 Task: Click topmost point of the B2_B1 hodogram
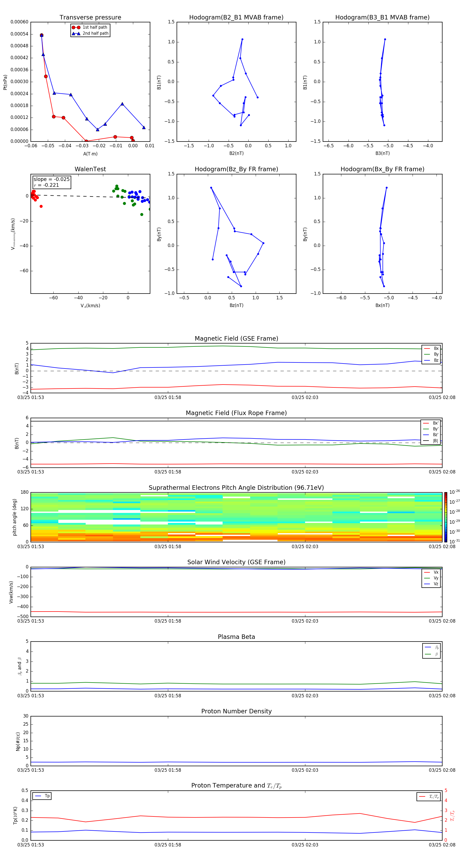click(x=242, y=39)
